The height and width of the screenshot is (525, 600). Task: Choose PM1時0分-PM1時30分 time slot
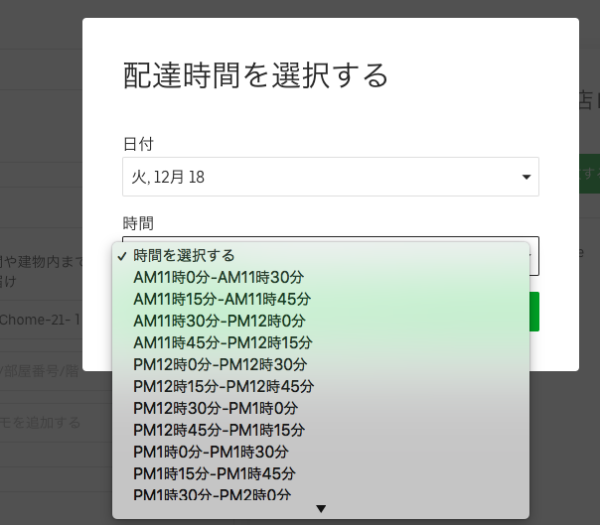click(321, 452)
